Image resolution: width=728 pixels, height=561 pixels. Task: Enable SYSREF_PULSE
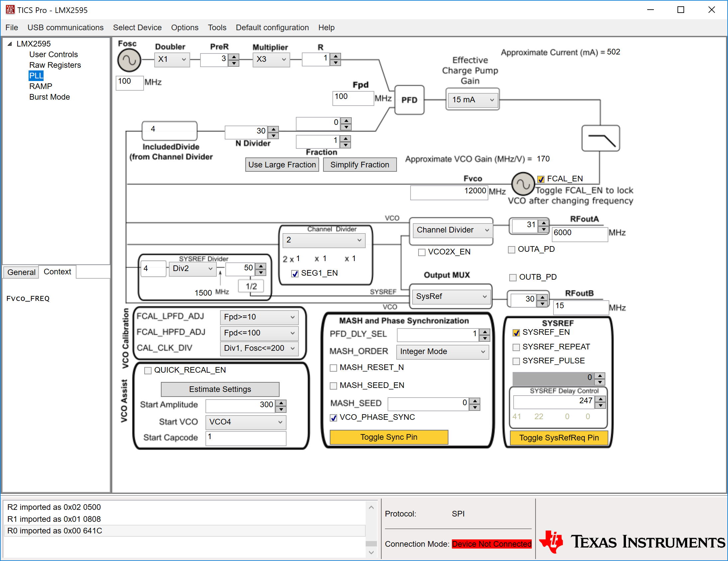516,361
